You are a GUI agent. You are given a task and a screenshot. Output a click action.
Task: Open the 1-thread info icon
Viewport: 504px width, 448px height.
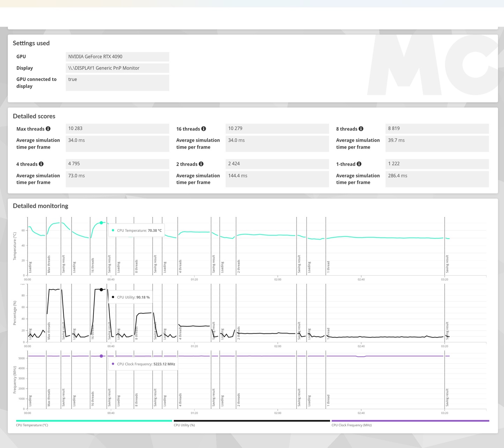[359, 164]
